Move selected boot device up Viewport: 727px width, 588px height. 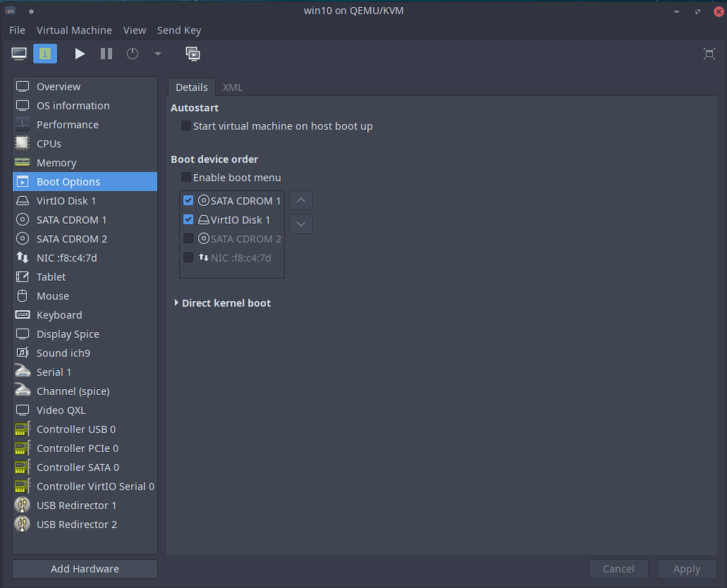301,200
